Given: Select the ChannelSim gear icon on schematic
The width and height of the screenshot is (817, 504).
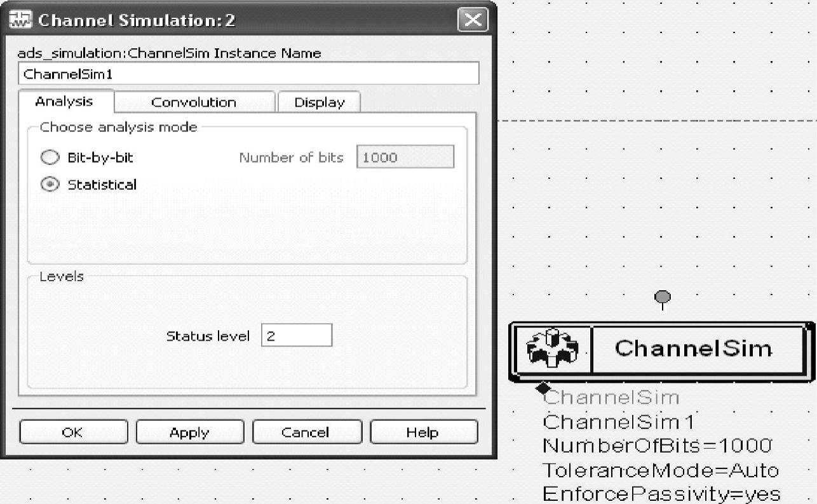Looking at the screenshot, I should click(552, 348).
